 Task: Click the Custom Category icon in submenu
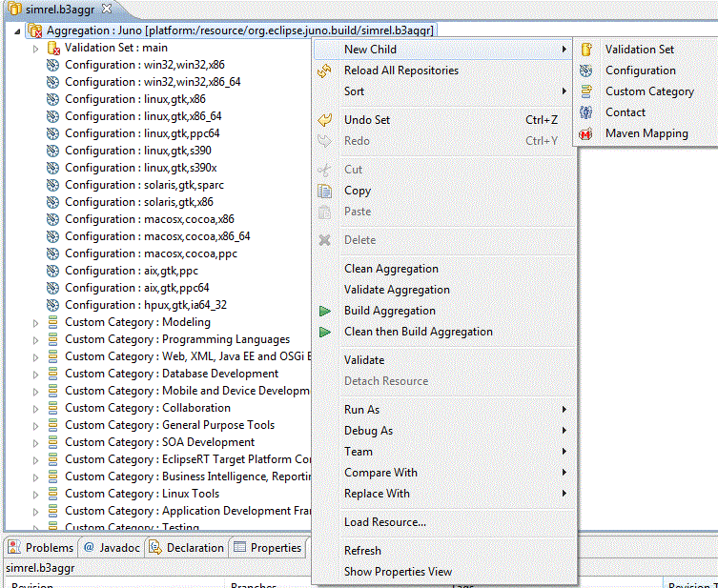click(x=586, y=91)
